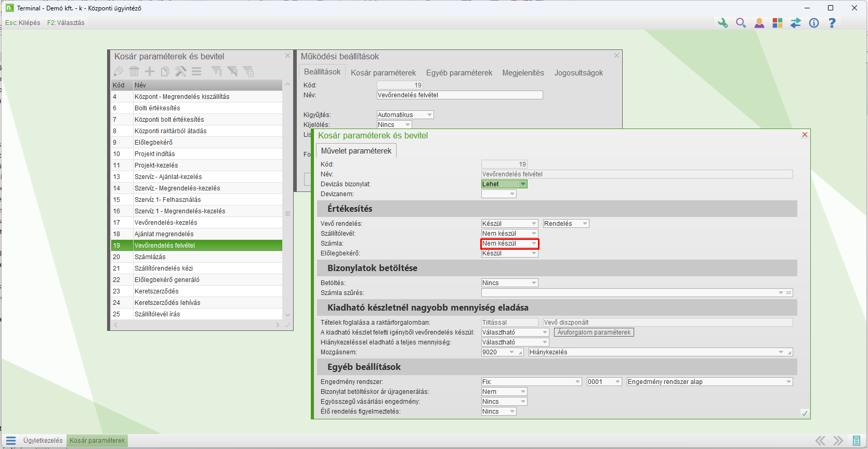Click the blue info circle icon
The height and width of the screenshot is (449, 868).
click(x=814, y=23)
